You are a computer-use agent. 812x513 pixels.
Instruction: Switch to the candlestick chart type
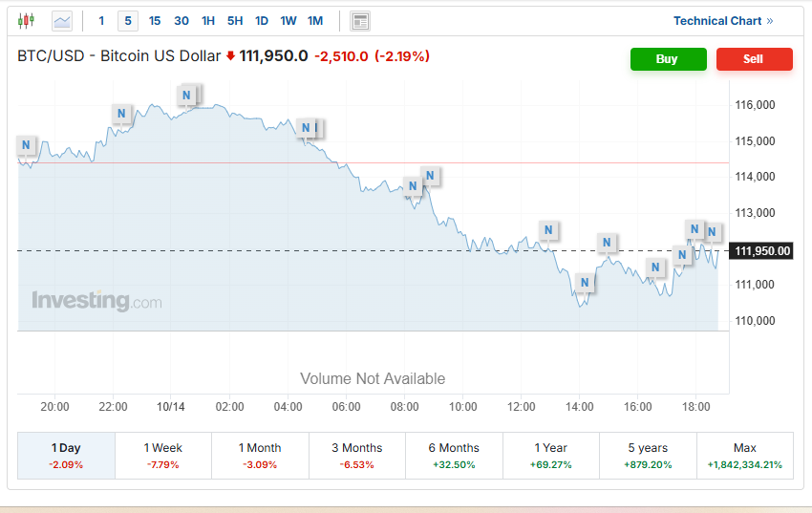pyautogui.click(x=26, y=20)
